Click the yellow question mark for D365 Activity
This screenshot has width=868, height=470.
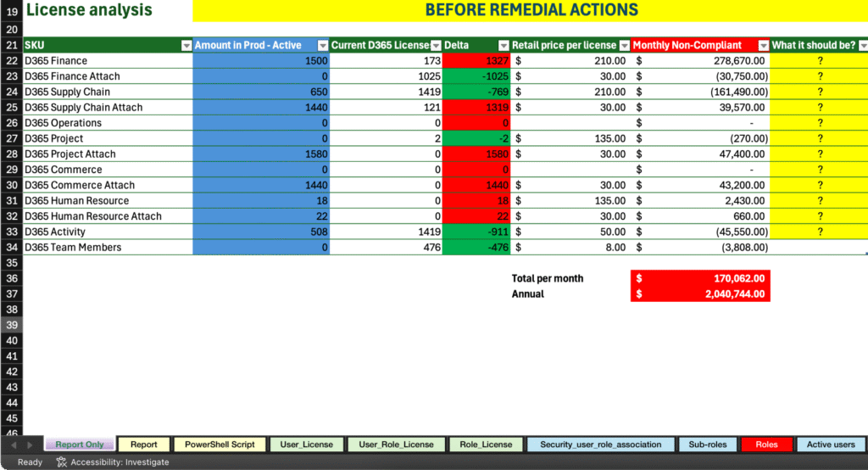point(820,232)
